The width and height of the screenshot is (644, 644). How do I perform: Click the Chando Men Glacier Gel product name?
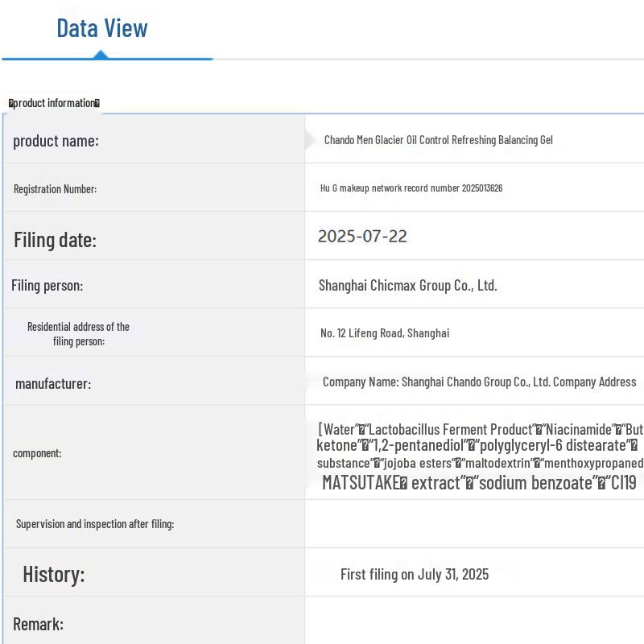[438, 140]
